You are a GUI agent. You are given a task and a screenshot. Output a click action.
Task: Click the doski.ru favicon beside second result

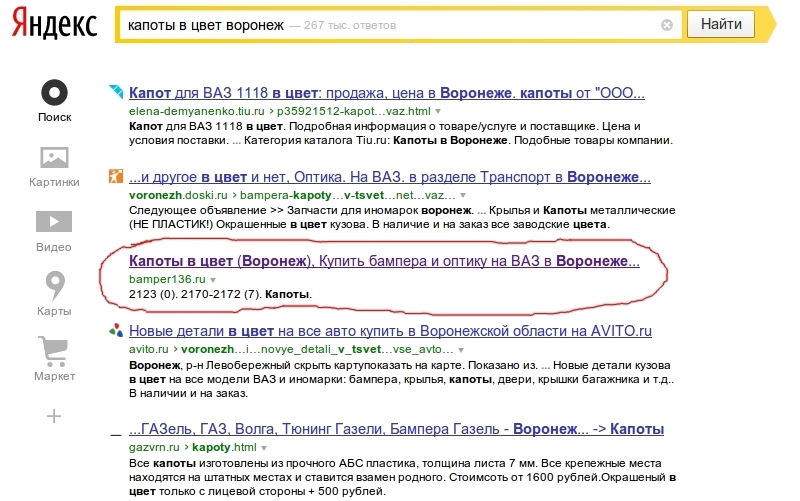116,176
